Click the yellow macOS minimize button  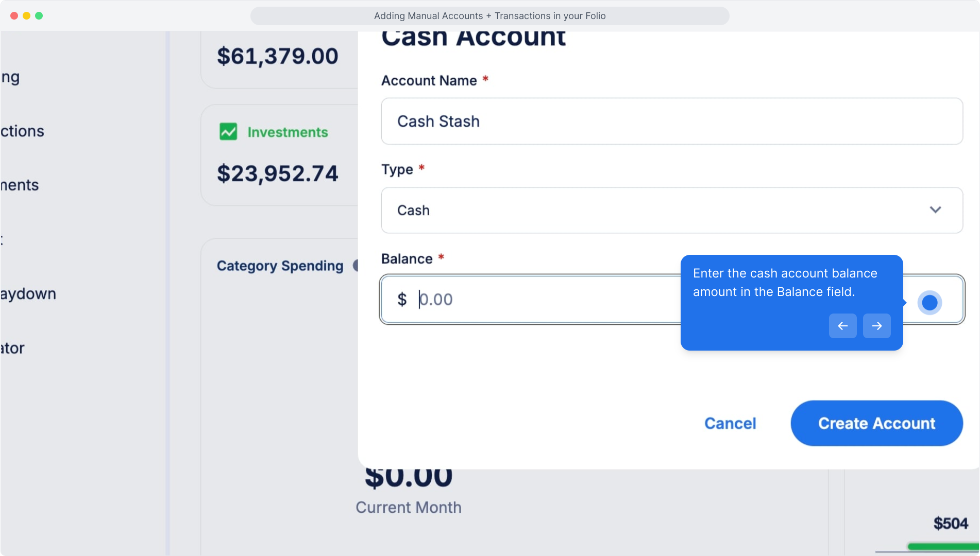point(26,15)
